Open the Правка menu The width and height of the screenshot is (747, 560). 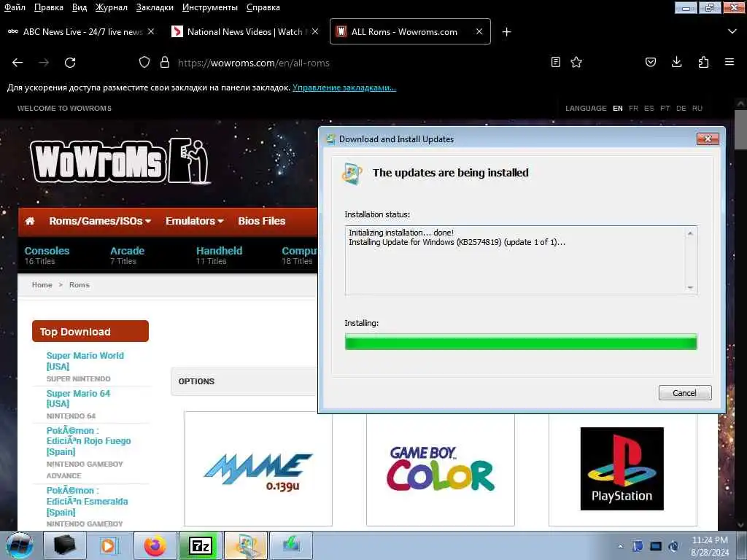(49, 7)
